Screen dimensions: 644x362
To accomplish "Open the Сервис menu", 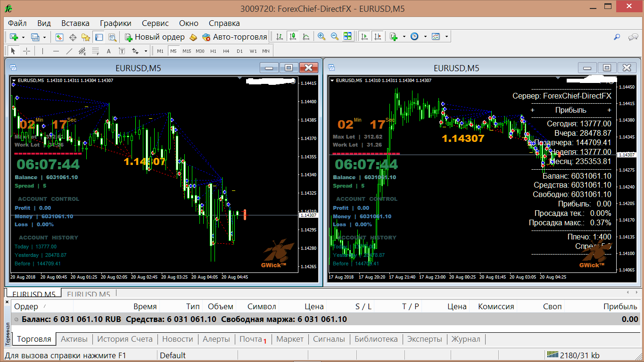I will click(155, 23).
